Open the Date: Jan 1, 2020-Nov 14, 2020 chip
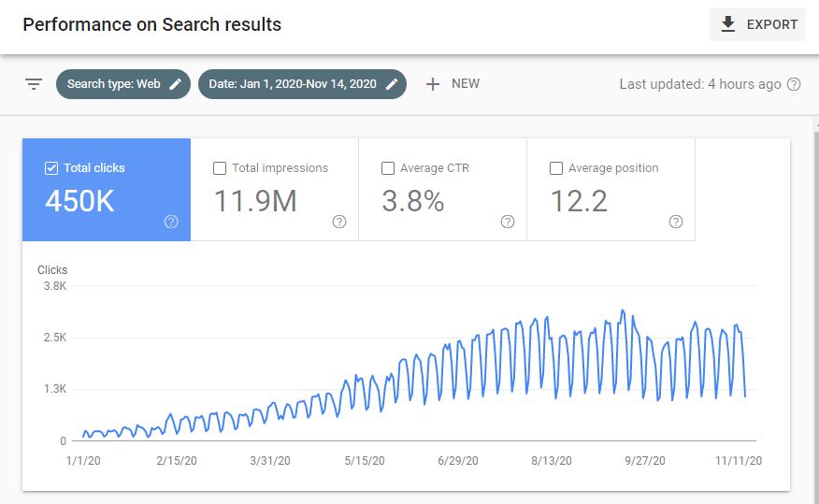This screenshot has height=504, width=819. click(302, 84)
